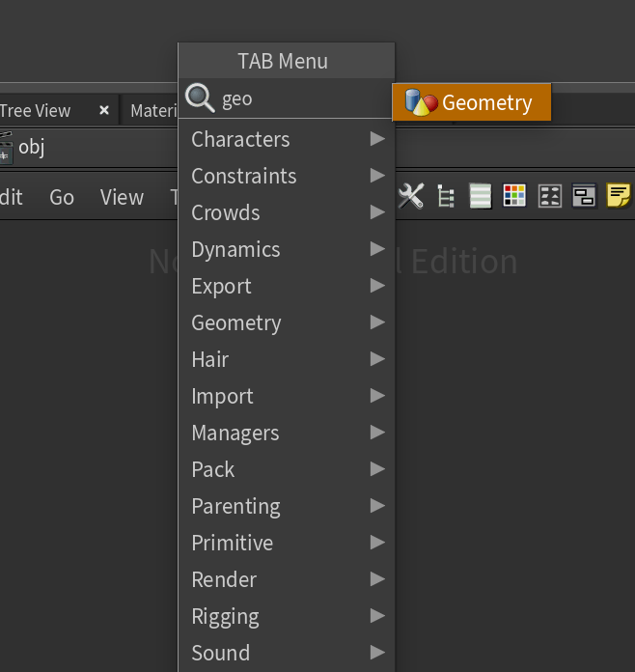This screenshot has width=635, height=672.
Task: Open the Export submenu
Action: [287, 286]
